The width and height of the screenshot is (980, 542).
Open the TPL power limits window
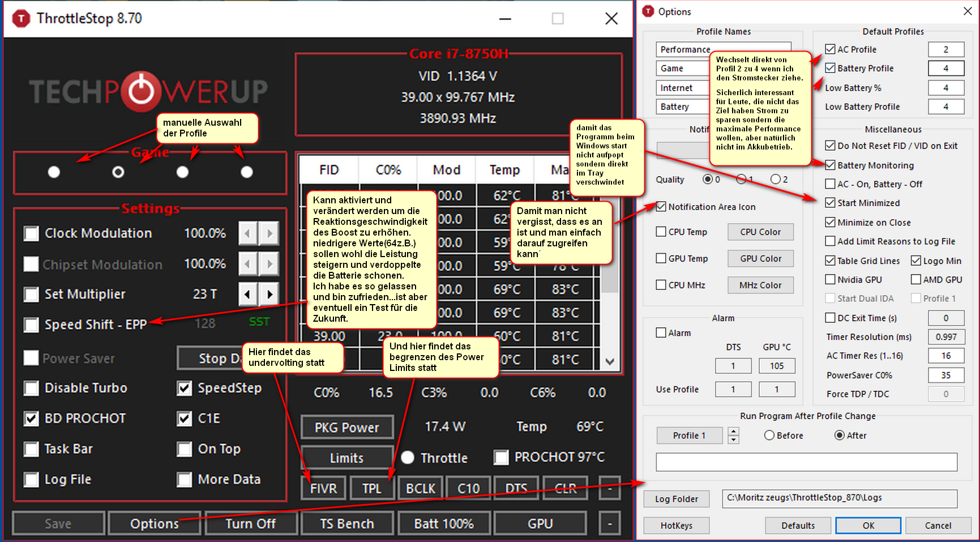coord(371,488)
